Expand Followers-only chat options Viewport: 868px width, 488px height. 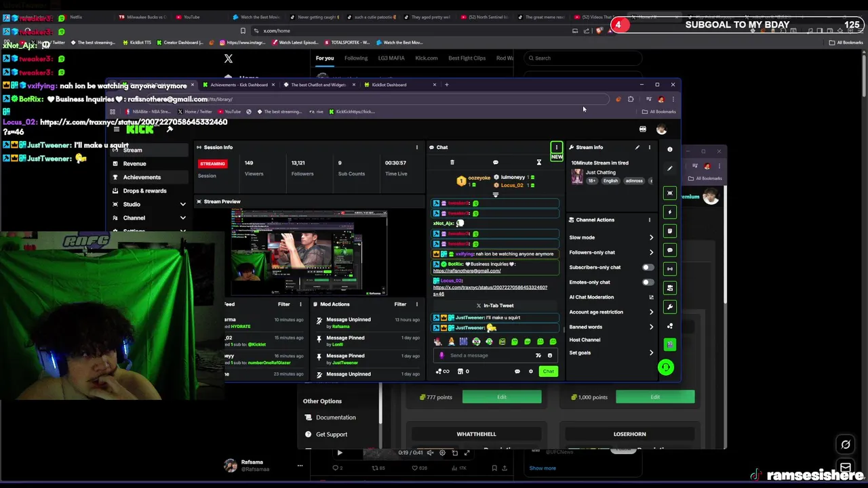pyautogui.click(x=652, y=252)
